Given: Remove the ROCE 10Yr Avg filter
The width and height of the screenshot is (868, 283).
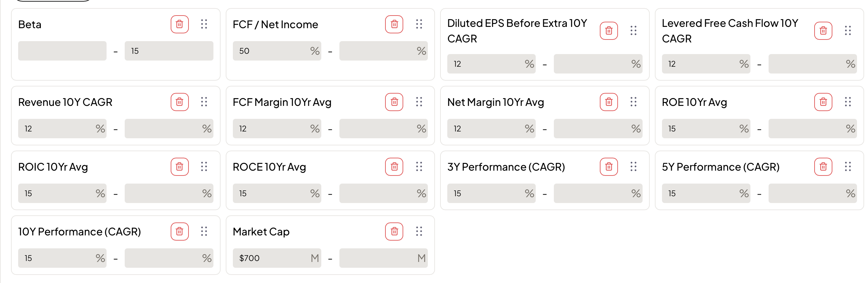Looking at the screenshot, I should pos(394,166).
